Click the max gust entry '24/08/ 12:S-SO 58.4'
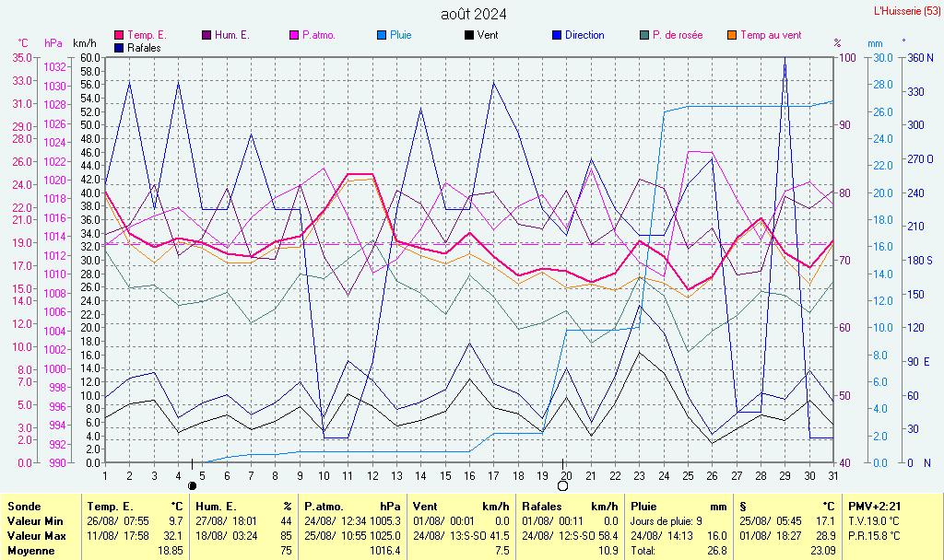Screen dimensions: 944x560 [x=570, y=536]
